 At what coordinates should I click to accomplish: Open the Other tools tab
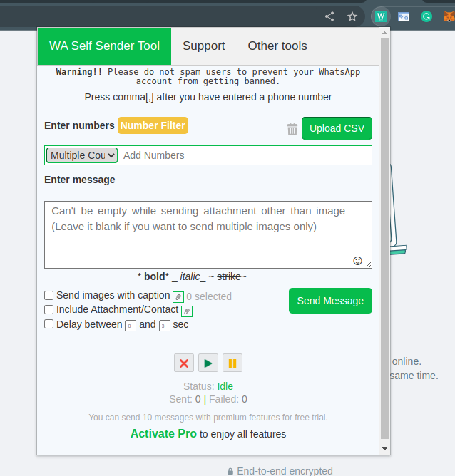(277, 46)
